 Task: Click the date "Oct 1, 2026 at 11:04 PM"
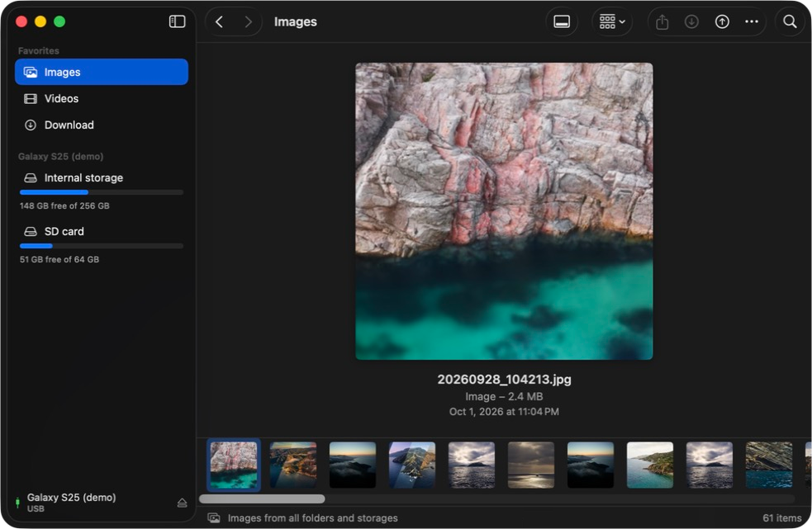[504, 412]
